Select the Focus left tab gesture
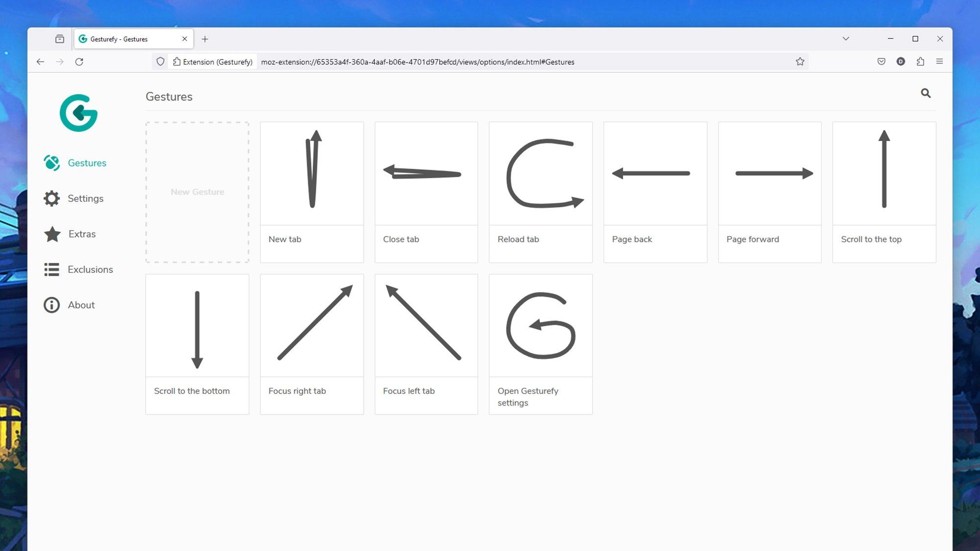The height and width of the screenshot is (551, 980). 426,344
